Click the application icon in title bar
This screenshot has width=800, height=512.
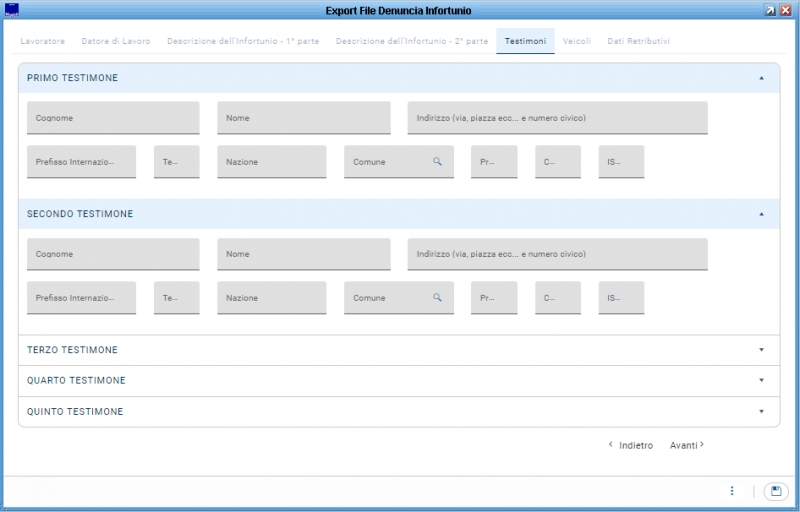tap(12, 11)
